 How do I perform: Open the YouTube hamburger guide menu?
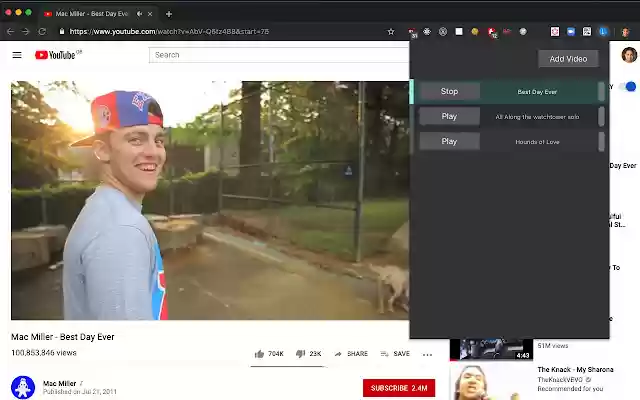click(x=17, y=55)
